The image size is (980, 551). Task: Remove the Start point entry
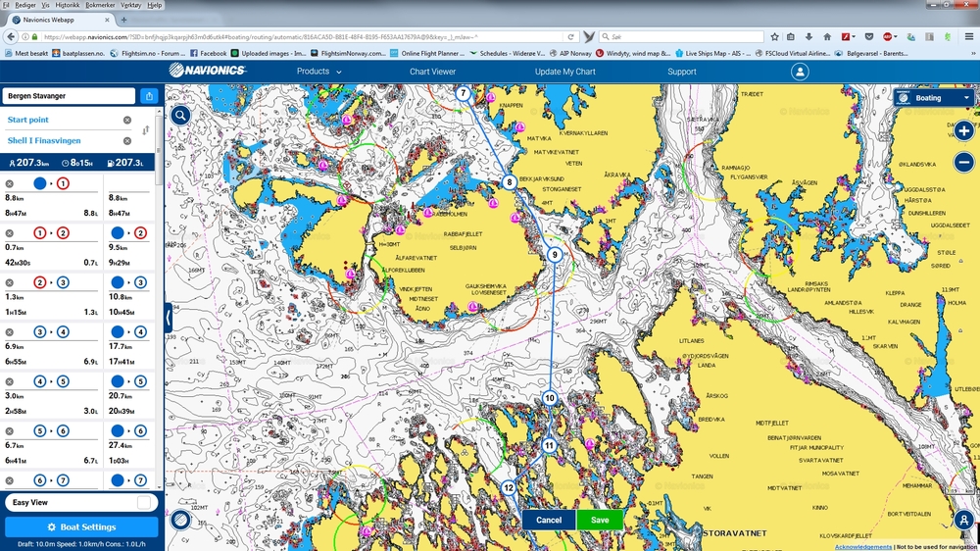pyautogui.click(x=126, y=120)
